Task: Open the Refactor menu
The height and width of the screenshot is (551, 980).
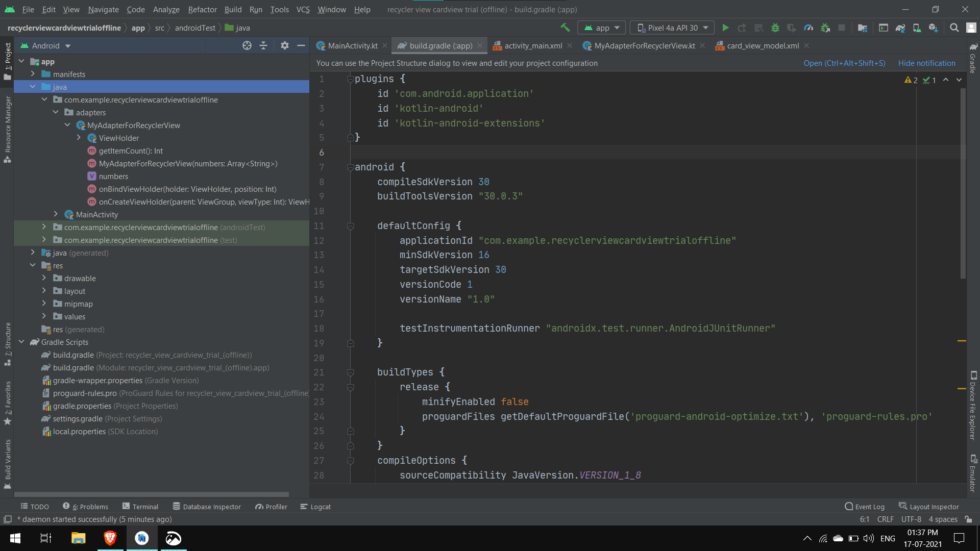Action: coord(202,9)
